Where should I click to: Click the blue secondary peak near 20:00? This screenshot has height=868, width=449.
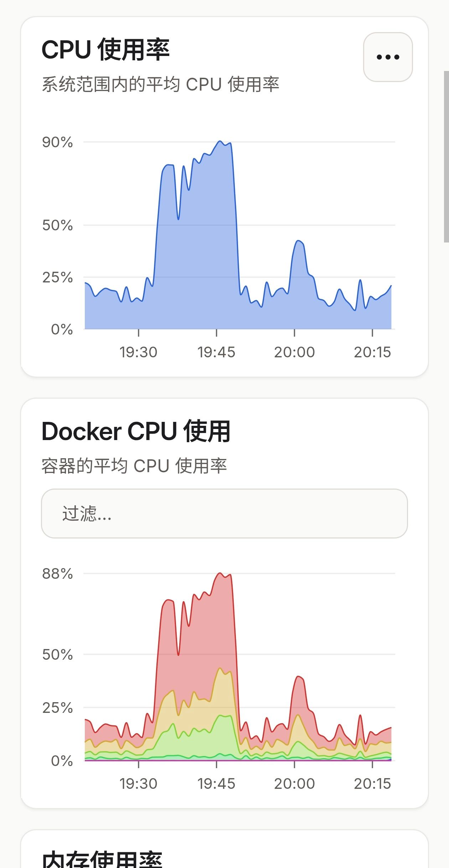click(299, 242)
